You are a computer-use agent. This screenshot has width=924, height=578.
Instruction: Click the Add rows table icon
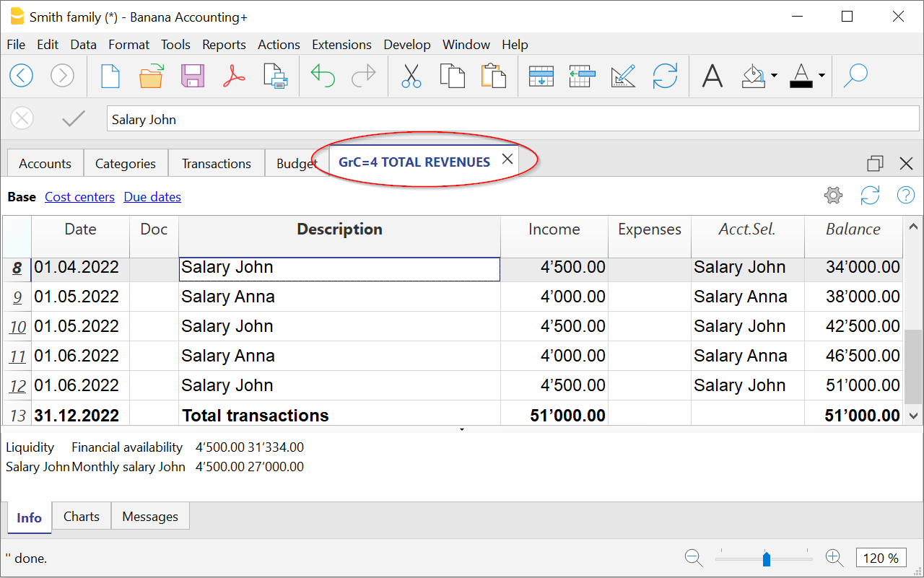(x=541, y=75)
